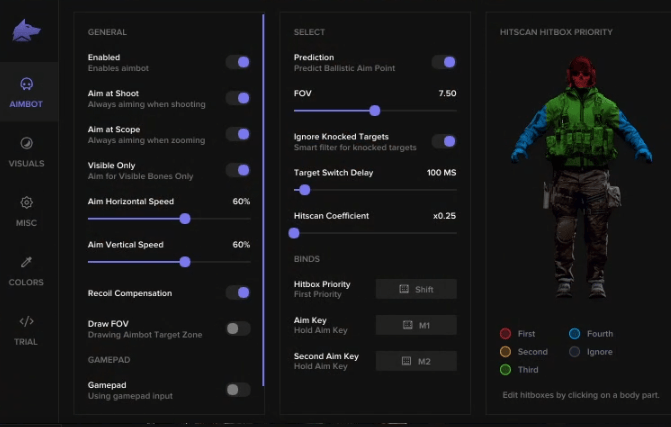The height and width of the screenshot is (427, 671).
Task: Click the Second Aim Key M2 bind button
Action: pos(416,361)
